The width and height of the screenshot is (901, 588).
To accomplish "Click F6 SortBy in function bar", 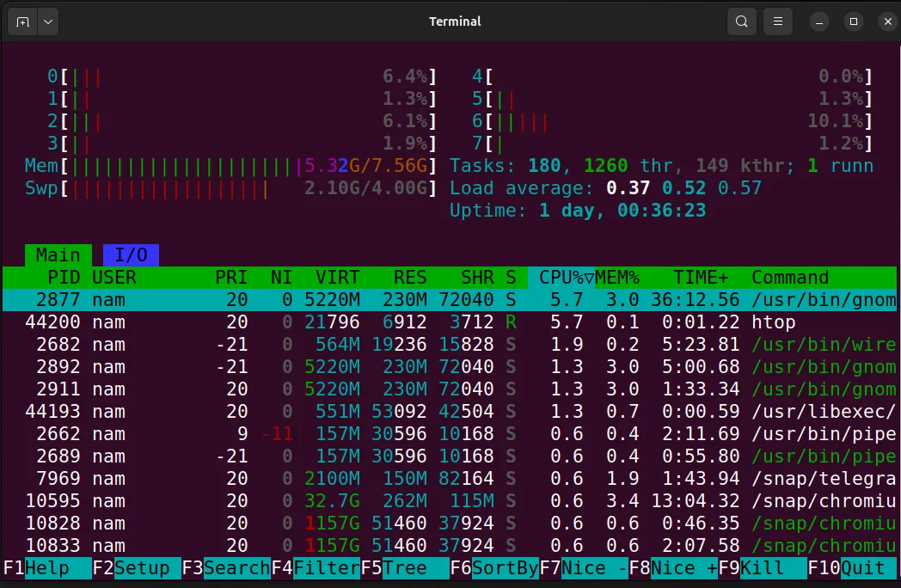I will 494,568.
